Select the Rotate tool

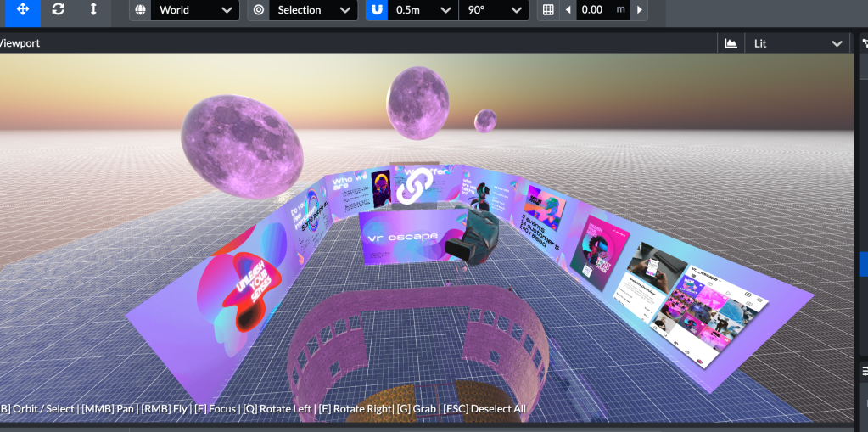pos(58,9)
